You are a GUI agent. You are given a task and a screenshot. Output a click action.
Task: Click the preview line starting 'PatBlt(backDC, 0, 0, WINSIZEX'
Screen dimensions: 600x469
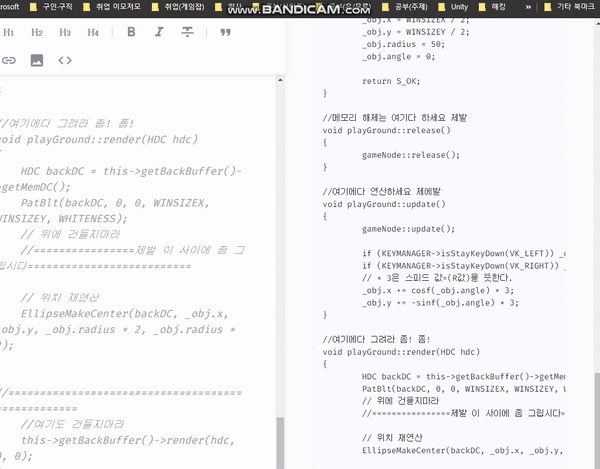tap(463, 389)
